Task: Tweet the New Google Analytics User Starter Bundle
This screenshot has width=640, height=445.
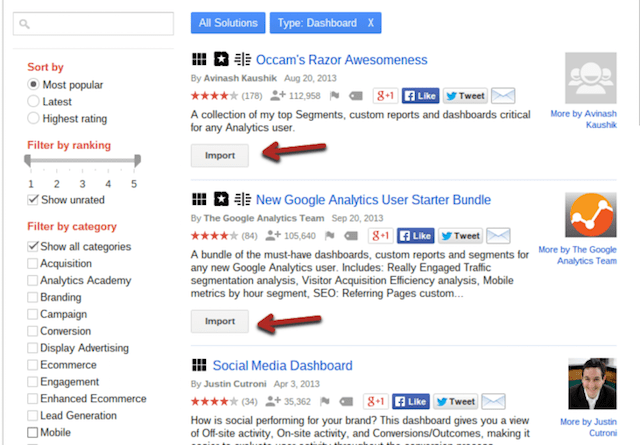Action: click(460, 236)
